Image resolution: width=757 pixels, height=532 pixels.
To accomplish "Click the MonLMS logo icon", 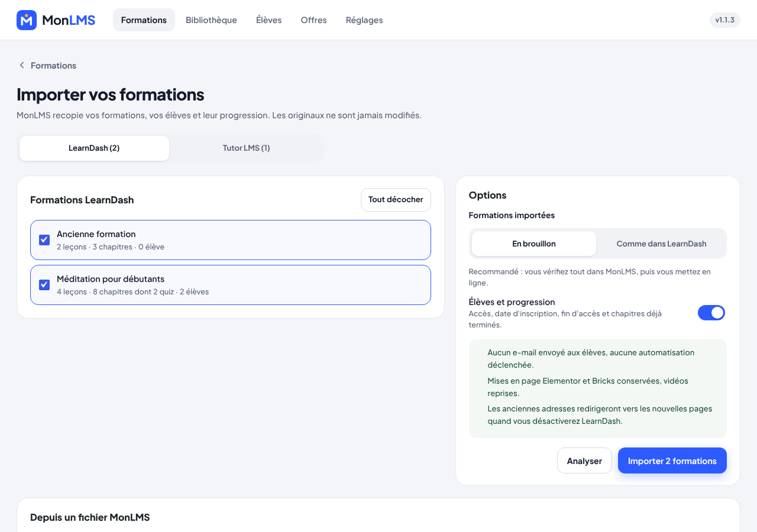I will pos(27,20).
